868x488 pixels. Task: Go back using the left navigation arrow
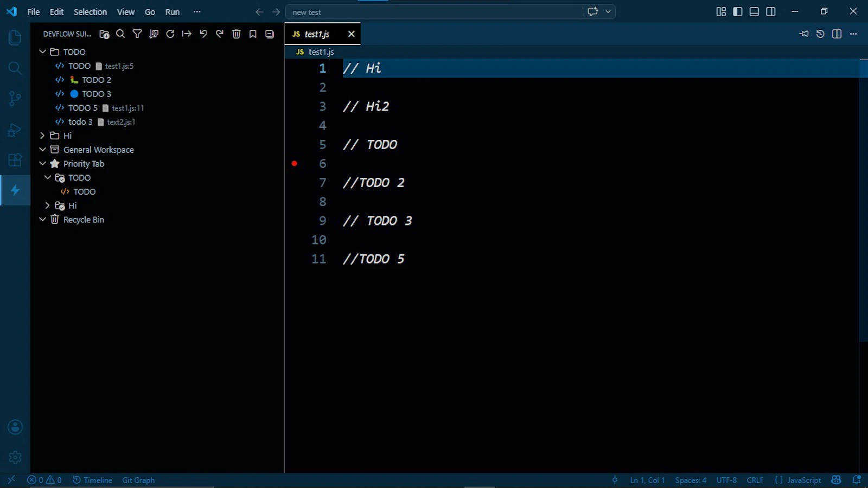click(259, 12)
